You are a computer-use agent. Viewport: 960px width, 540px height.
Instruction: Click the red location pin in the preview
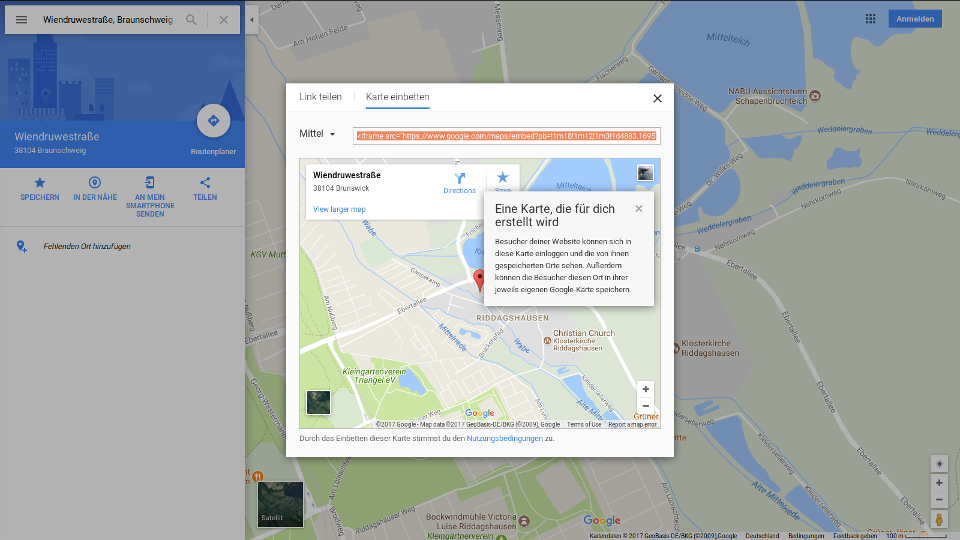click(479, 280)
